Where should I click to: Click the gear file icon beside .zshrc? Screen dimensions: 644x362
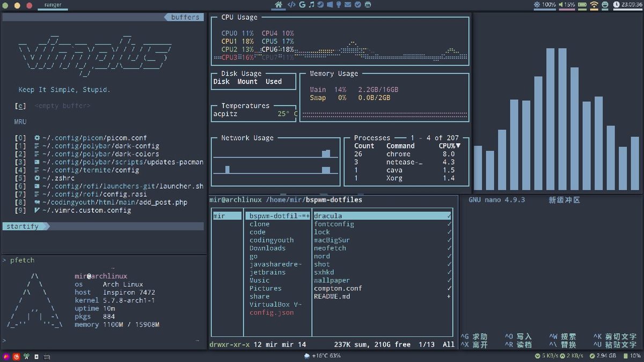(36, 178)
